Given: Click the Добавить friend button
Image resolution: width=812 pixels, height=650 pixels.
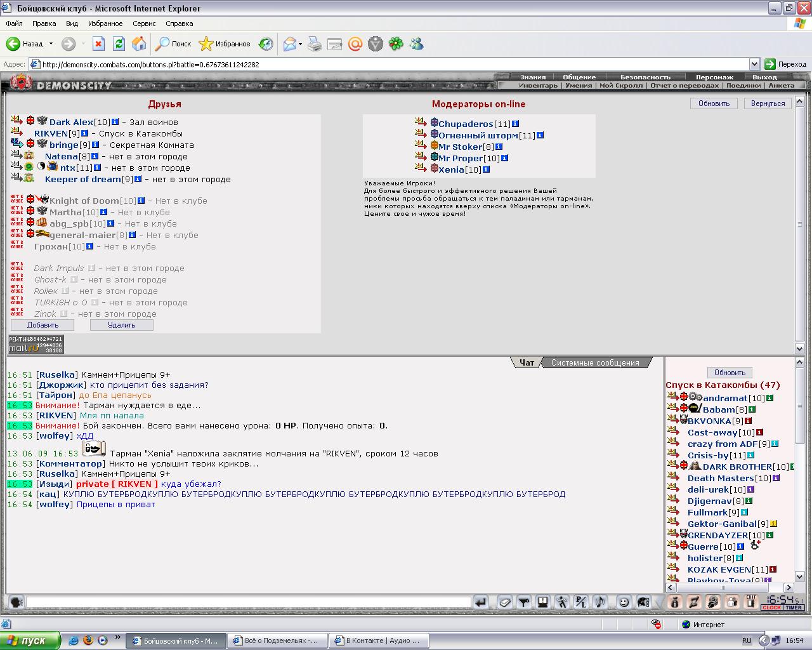Looking at the screenshot, I should (x=43, y=325).
